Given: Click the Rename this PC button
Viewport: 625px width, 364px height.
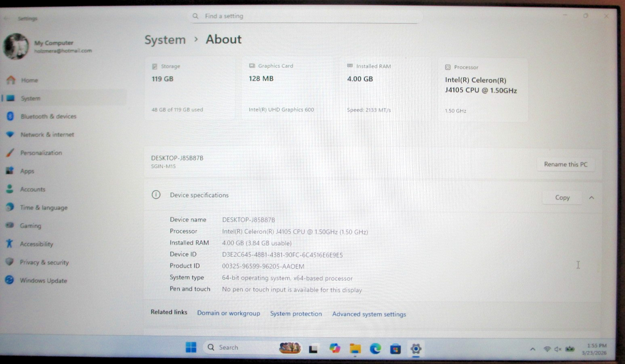Looking at the screenshot, I should [x=566, y=164].
